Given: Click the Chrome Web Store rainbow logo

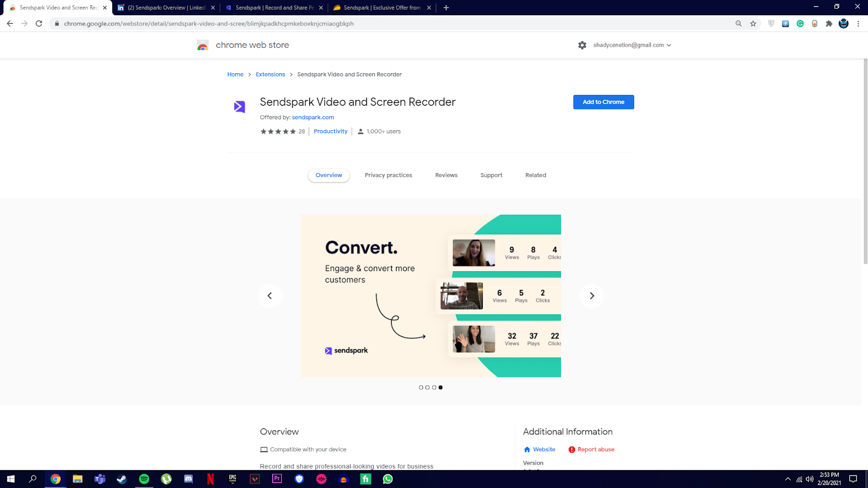Looking at the screenshot, I should (203, 46).
